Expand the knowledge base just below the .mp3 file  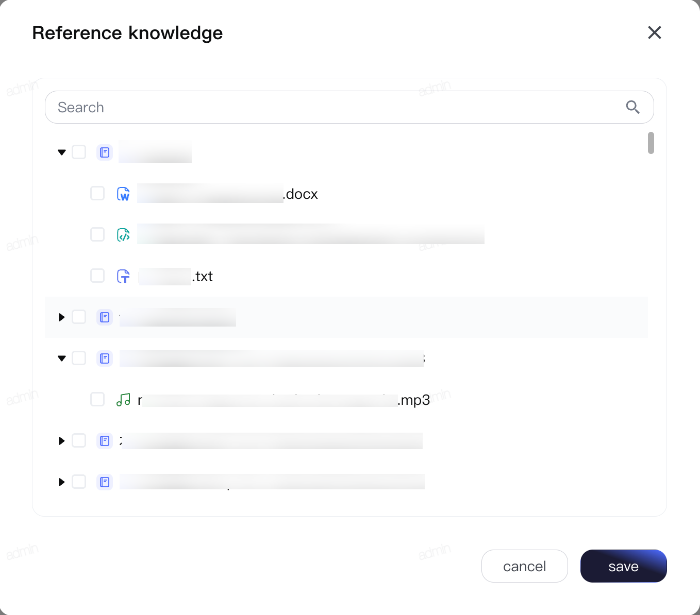tap(62, 441)
